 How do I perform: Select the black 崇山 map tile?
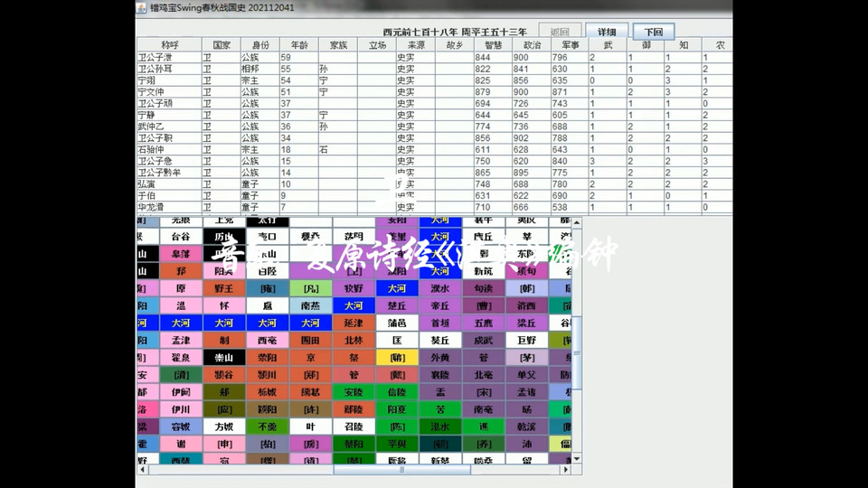pyautogui.click(x=223, y=358)
